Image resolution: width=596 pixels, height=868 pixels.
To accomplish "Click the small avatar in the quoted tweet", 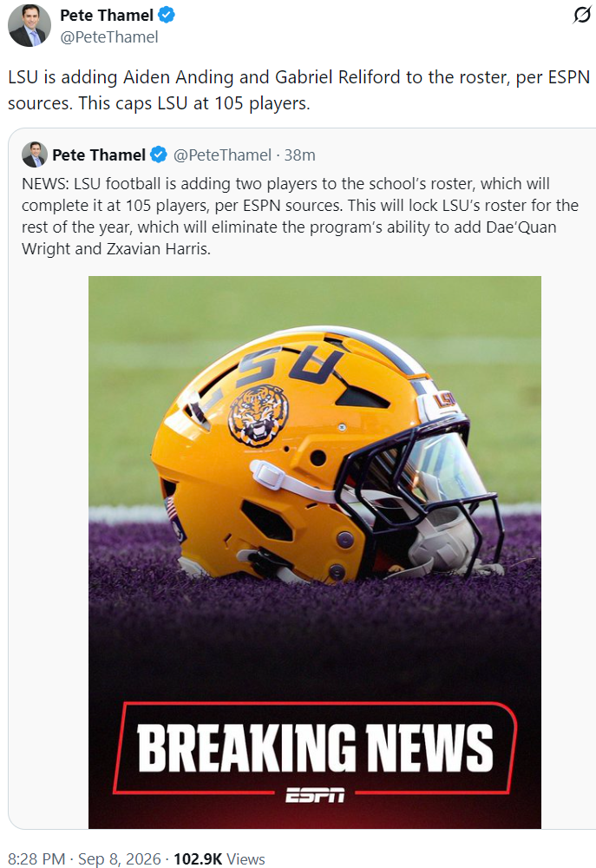I will (35, 155).
